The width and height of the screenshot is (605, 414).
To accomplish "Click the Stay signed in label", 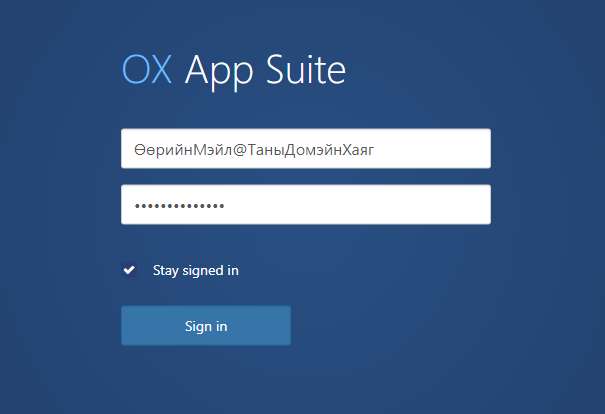I will click(x=196, y=270).
